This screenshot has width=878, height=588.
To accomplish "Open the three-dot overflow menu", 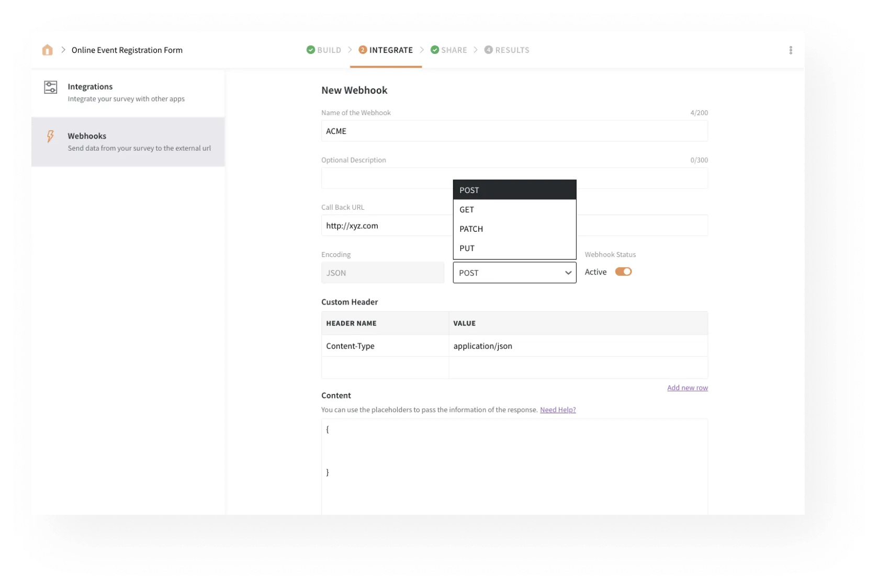I will [x=791, y=50].
